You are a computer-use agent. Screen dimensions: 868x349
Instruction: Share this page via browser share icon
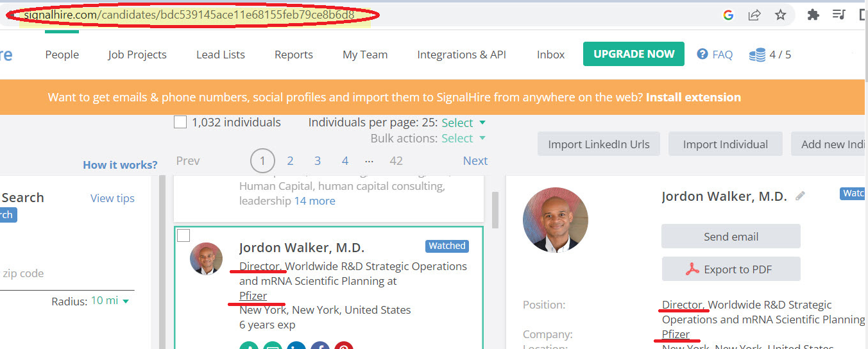(x=754, y=15)
